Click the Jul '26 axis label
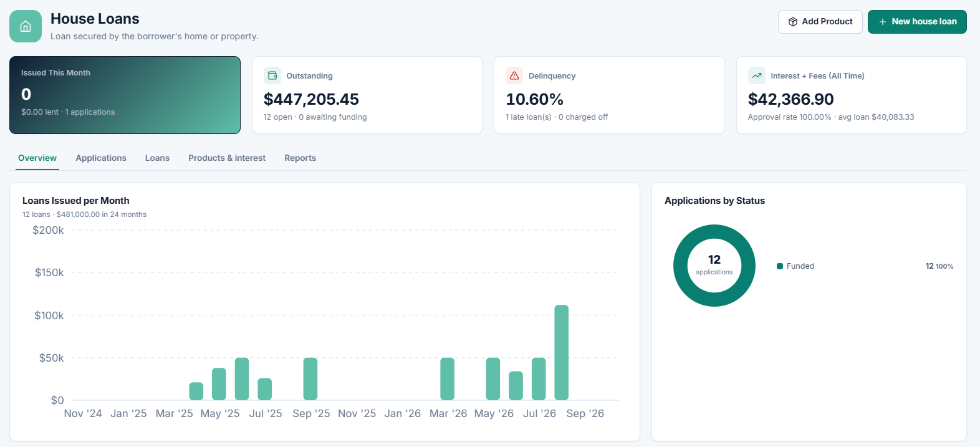The width and height of the screenshot is (980, 447). [539, 413]
